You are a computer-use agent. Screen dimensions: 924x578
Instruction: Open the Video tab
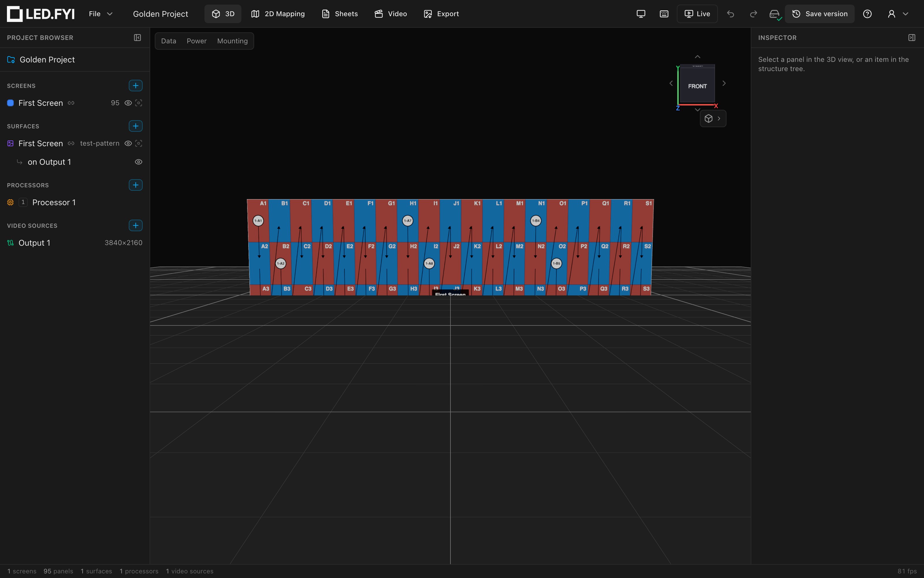click(391, 14)
